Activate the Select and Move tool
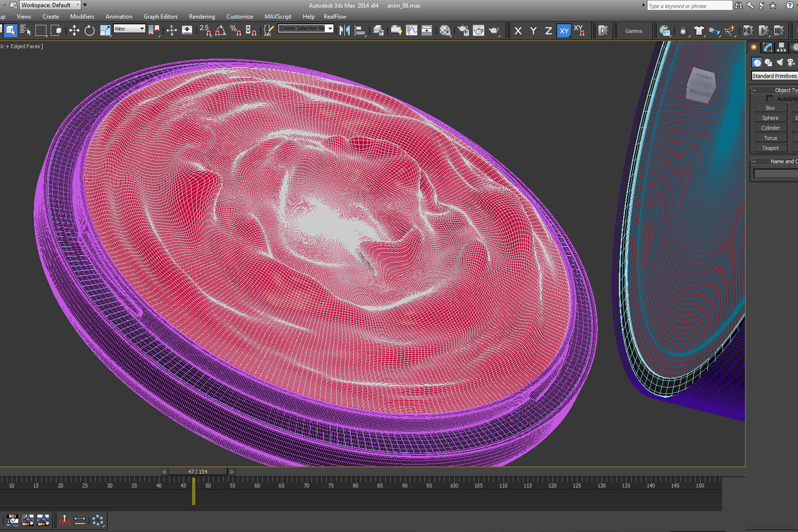Image resolution: width=798 pixels, height=532 pixels. [74, 31]
